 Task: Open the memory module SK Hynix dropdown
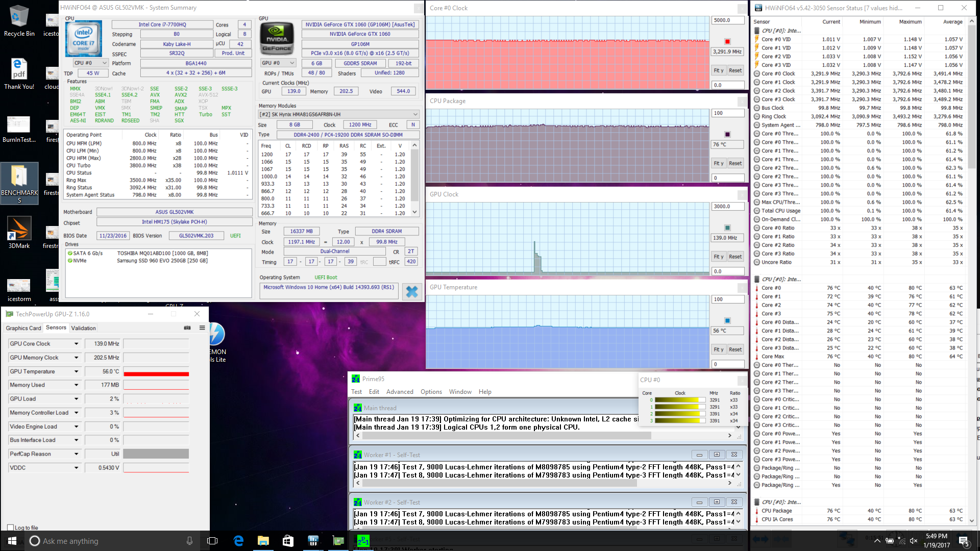339,114
